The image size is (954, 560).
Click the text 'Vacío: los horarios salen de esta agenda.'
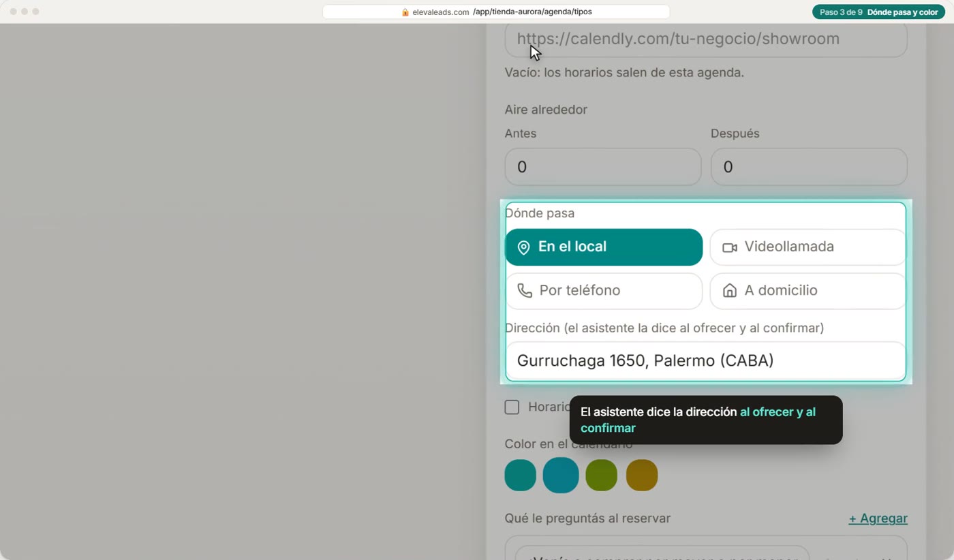tap(624, 72)
